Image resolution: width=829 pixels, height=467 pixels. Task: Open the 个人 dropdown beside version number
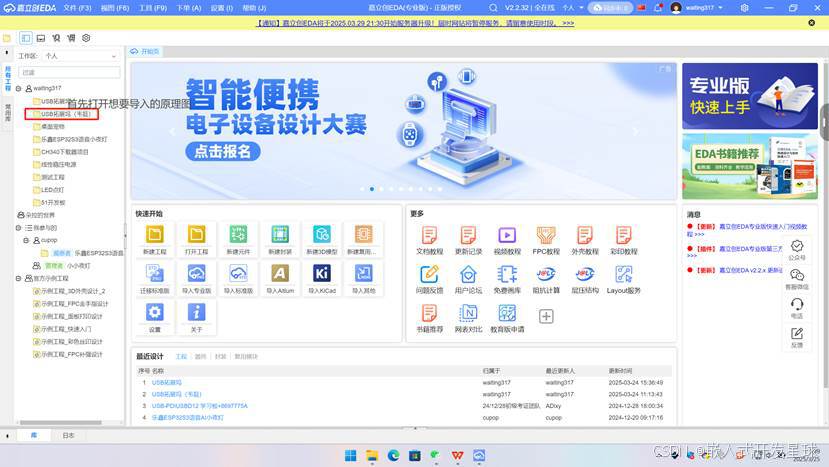[573, 8]
